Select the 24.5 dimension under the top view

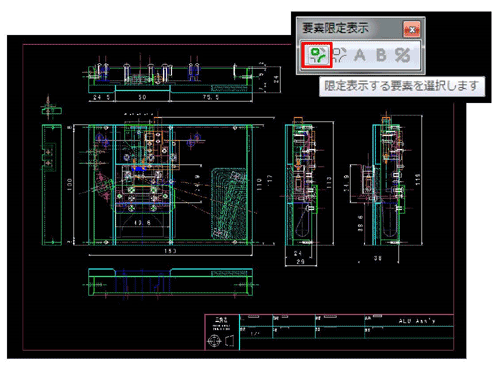click(x=102, y=97)
